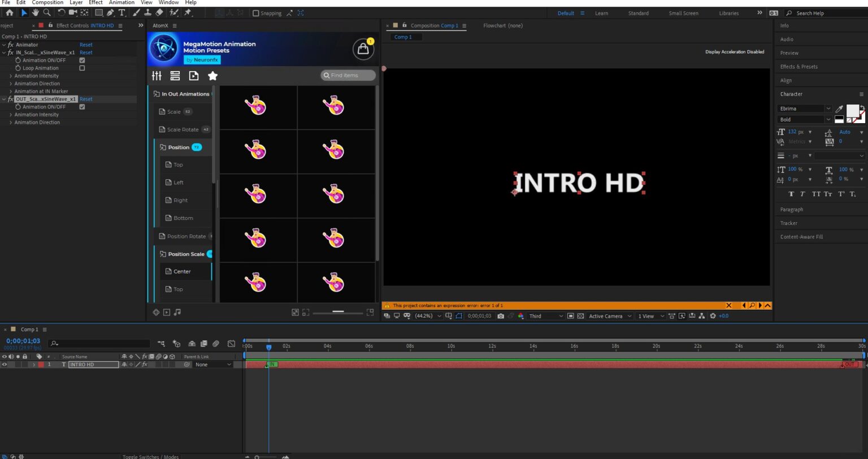Open composition mini-flowchart in timeline
Viewport: 868px width, 459px height.
[x=162, y=343]
